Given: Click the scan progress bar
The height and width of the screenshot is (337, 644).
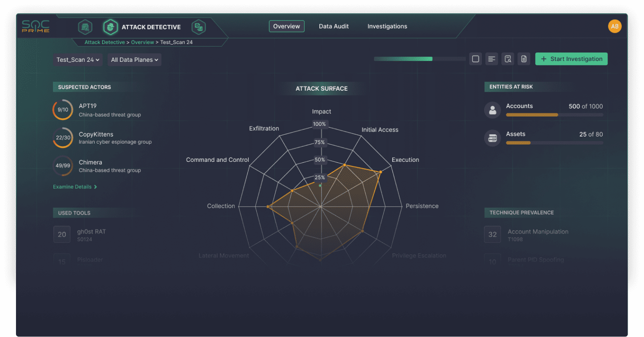Looking at the screenshot, I should click(x=419, y=59).
